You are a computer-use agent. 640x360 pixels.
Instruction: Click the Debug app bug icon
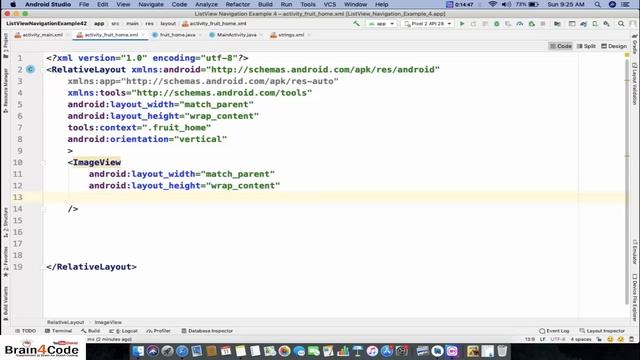pyautogui.click(x=497, y=24)
